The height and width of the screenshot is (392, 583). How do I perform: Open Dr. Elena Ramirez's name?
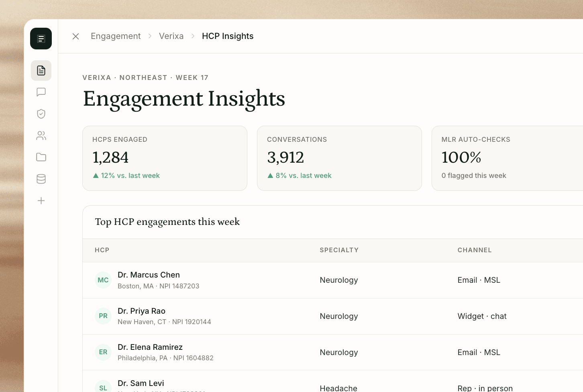150,347
